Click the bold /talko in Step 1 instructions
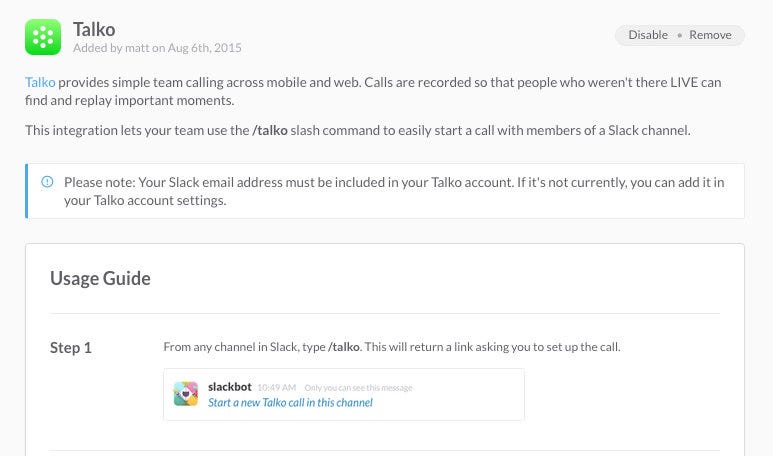 pos(344,347)
